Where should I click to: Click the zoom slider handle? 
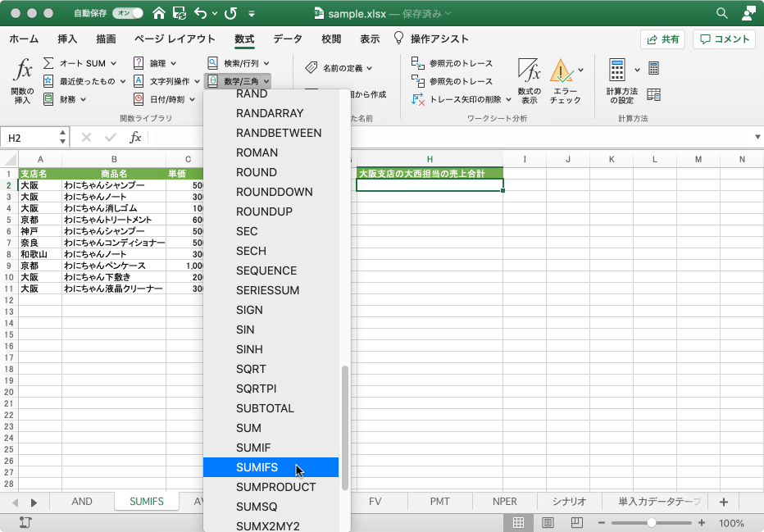tap(652, 523)
